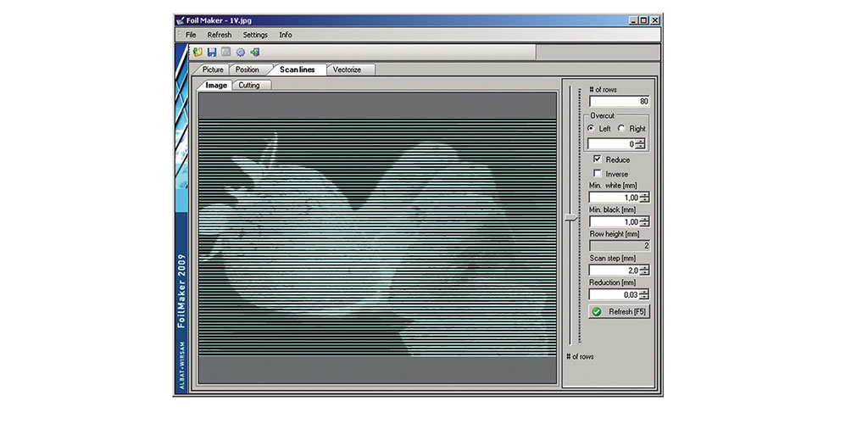
Task: Click the Overcut value spinner arrows
Action: coord(641,144)
